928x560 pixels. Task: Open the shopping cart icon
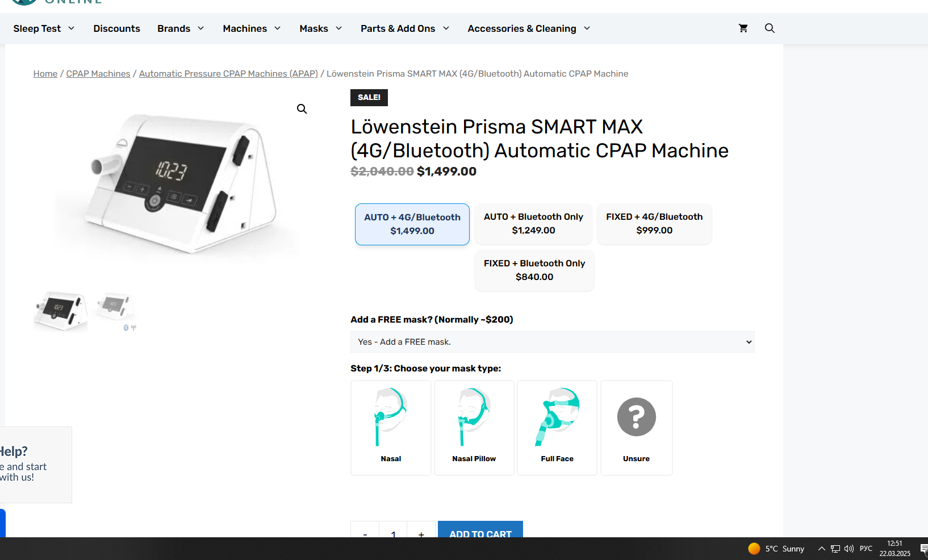tap(743, 28)
